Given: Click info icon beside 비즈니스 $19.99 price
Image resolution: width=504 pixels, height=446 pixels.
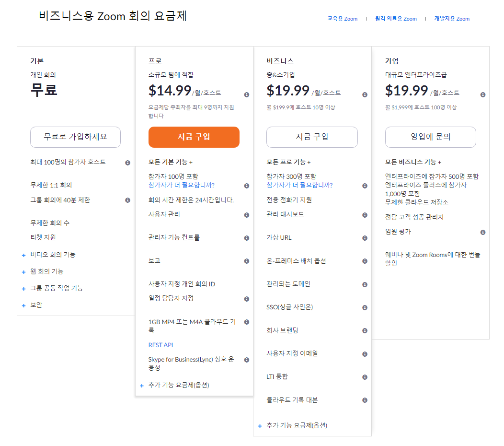Looking at the screenshot, I should tap(365, 94).
